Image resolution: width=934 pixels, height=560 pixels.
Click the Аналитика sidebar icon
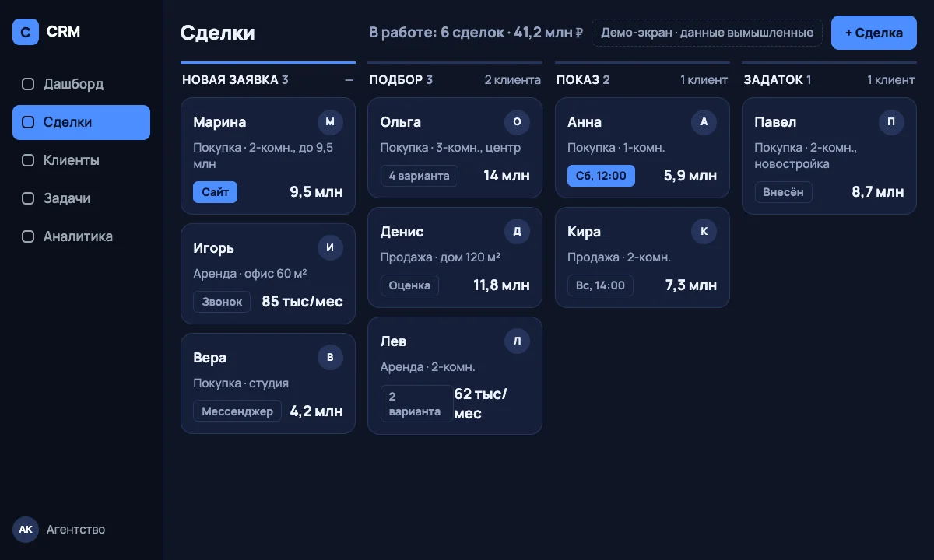coord(28,236)
